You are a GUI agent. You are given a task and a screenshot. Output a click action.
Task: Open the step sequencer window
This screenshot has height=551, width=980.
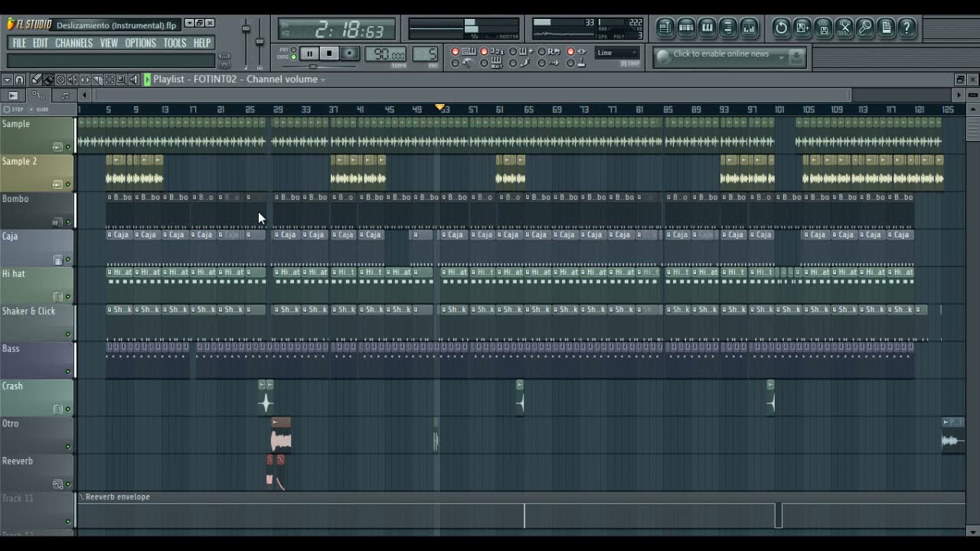[x=686, y=28]
